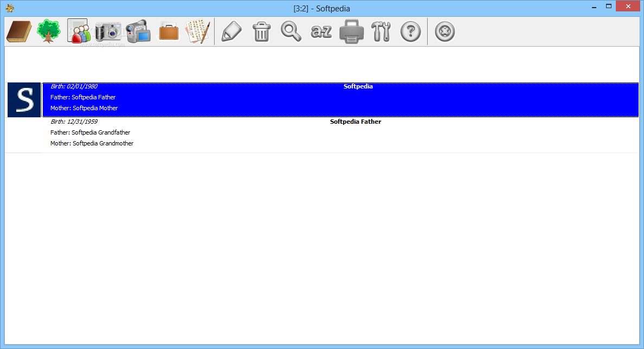Click the round X exit icon
Viewport: 644px width, 349px height.
[445, 31]
